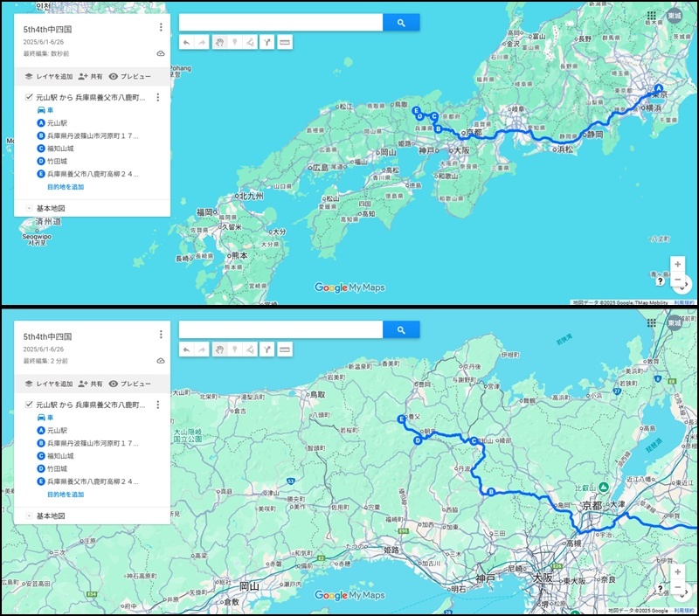Image resolution: width=699 pixels, height=616 pixels.
Task: Click 共有 share in the lower panel
Action: pos(90,384)
